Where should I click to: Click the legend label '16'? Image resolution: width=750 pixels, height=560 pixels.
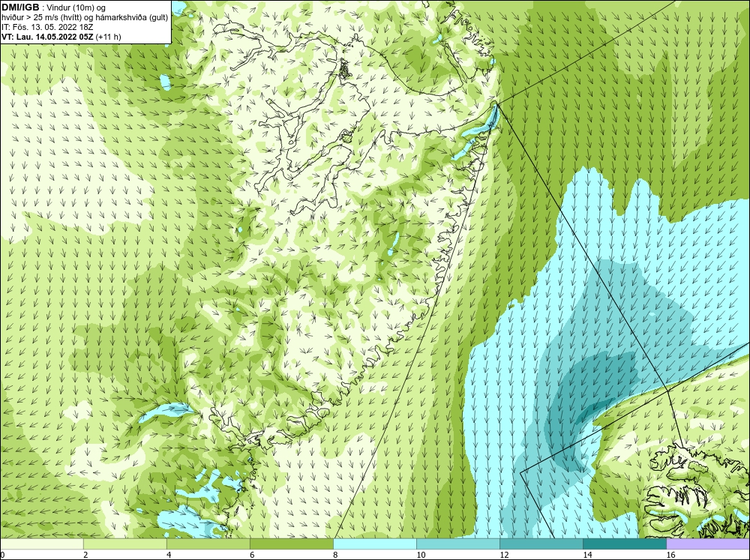coord(670,555)
